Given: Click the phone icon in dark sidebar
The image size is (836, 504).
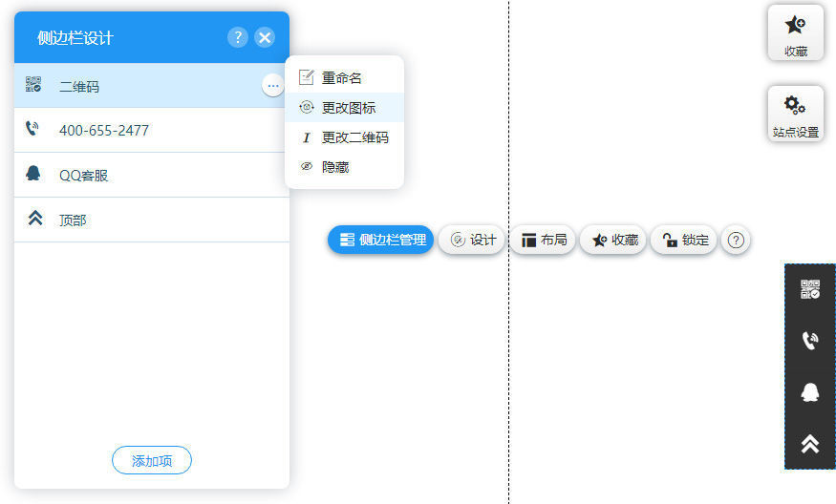Looking at the screenshot, I should point(810,341).
